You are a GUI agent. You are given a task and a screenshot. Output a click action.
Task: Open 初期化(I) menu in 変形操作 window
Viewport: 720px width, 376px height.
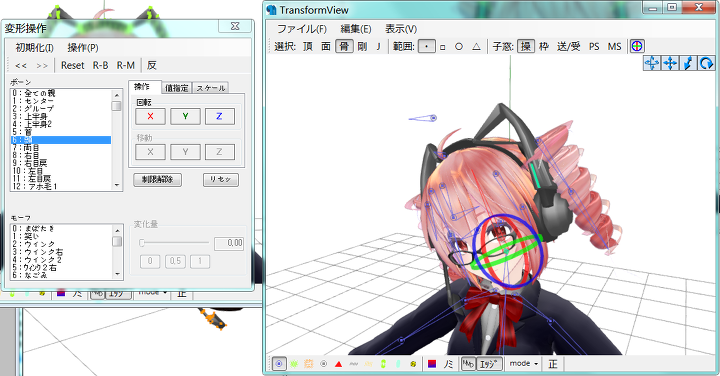pos(34,48)
